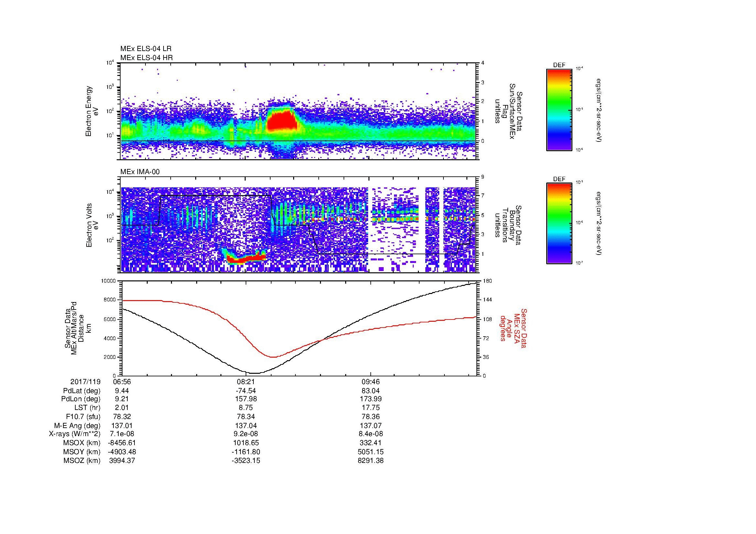Image resolution: width=756 pixels, height=534 pixels.
Task: Click the ergs/(cm**2-sr-sec-eV) unit beside top color bar
Action: [x=598, y=110]
